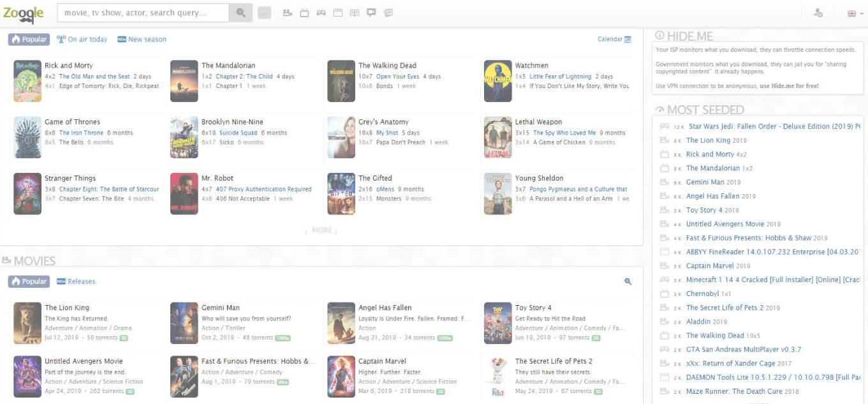Image resolution: width=868 pixels, height=404 pixels.
Task: Open the gamepad category icon in header
Action: click(x=321, y=13)
